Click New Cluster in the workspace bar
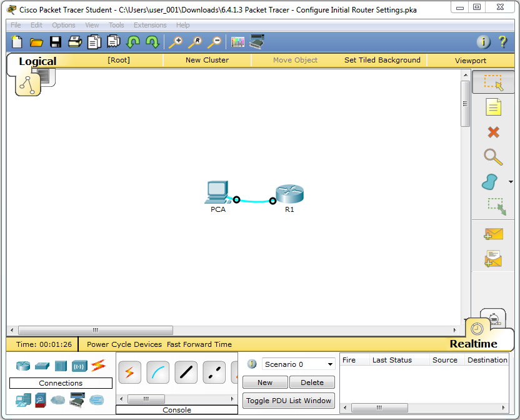The width and height of the screenshot is (520, 420). [x=207, y=60]
